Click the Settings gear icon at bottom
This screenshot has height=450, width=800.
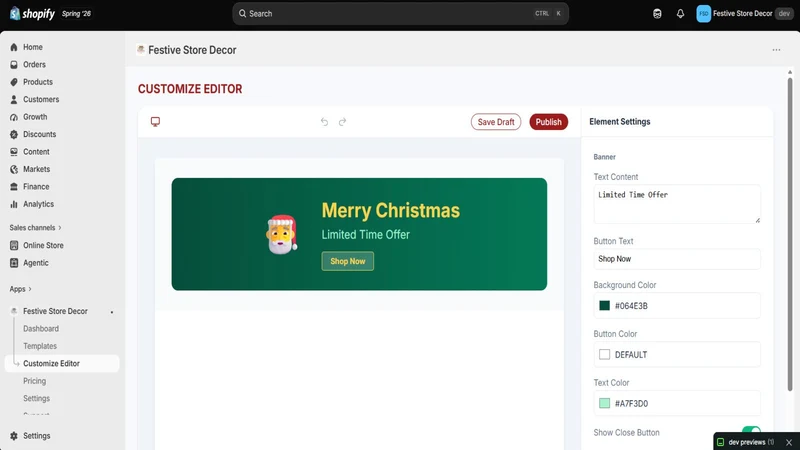coord(14,436)
